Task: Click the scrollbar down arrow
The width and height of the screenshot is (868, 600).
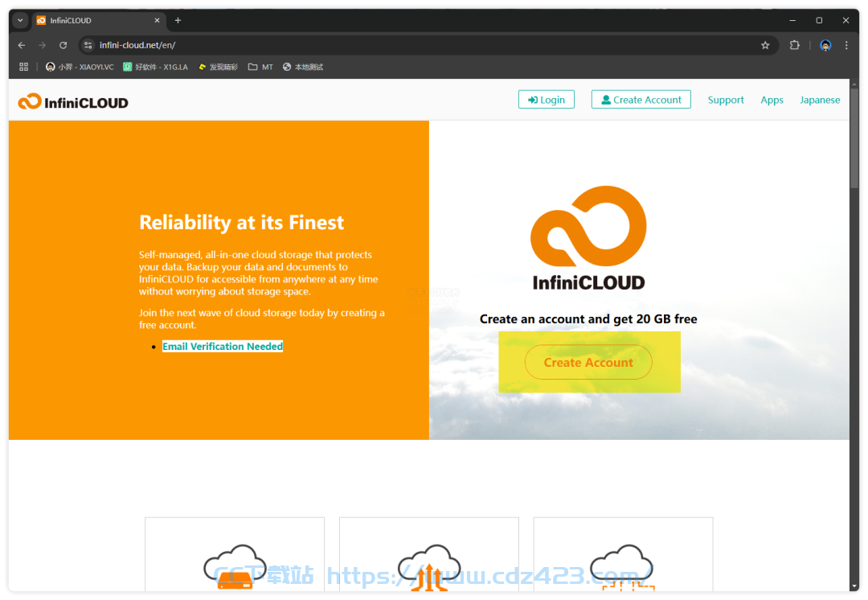Action: point(854,586)
